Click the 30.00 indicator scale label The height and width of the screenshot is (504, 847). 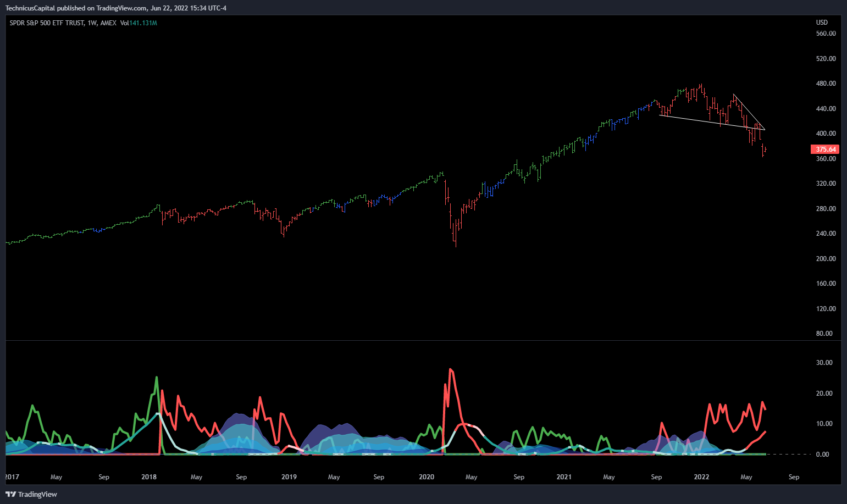[x=824, y=363]
